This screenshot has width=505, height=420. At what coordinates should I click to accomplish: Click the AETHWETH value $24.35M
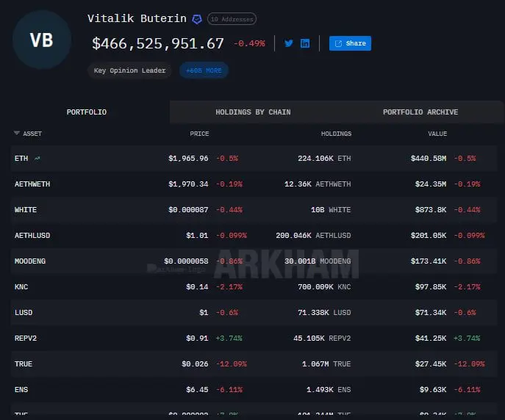click(x=431, y=184)
